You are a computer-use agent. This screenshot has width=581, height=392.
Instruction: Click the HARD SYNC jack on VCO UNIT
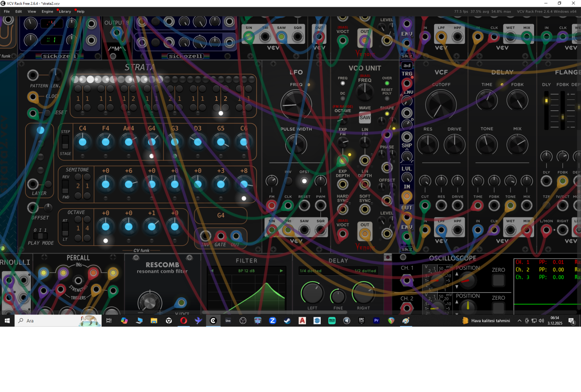point(343,209)
